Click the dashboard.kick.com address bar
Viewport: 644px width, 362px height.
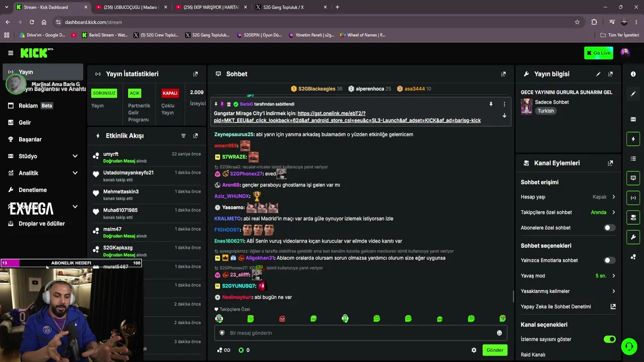[x=317, y=22]
